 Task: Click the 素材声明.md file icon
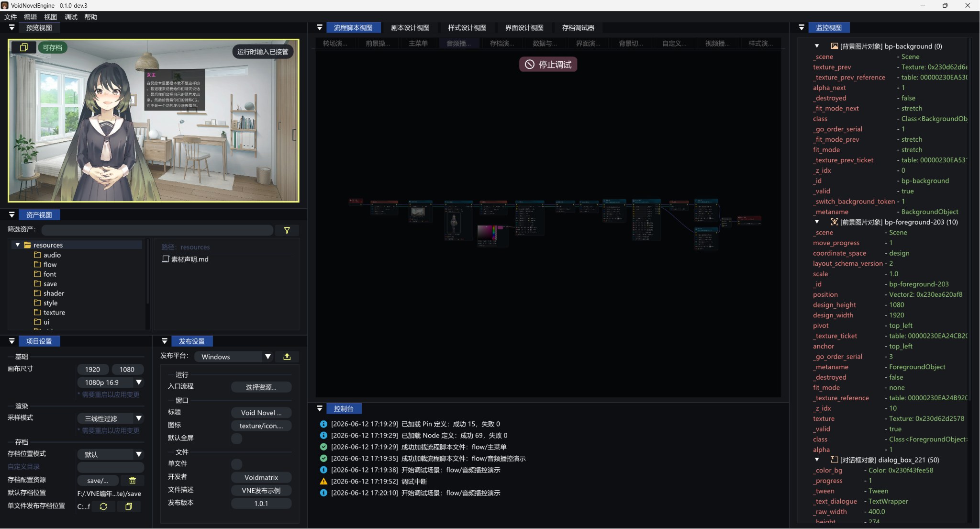click(166, 259)
